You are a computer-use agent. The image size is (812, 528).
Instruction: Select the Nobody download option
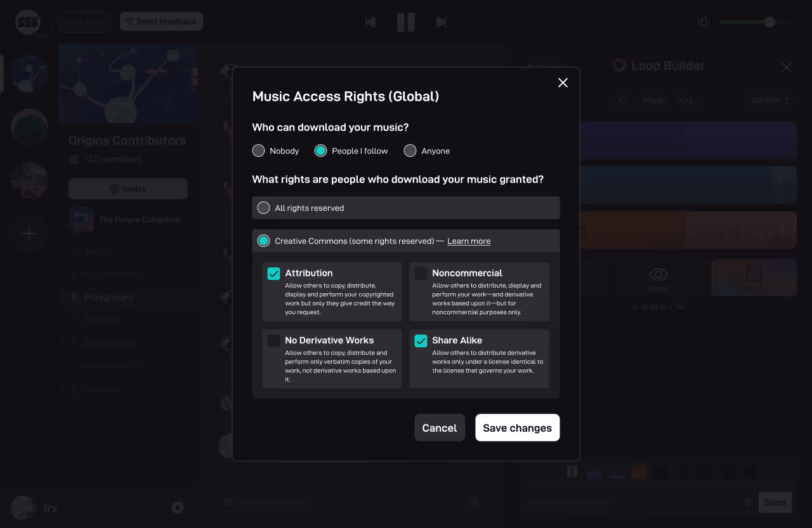pos(258,150)
